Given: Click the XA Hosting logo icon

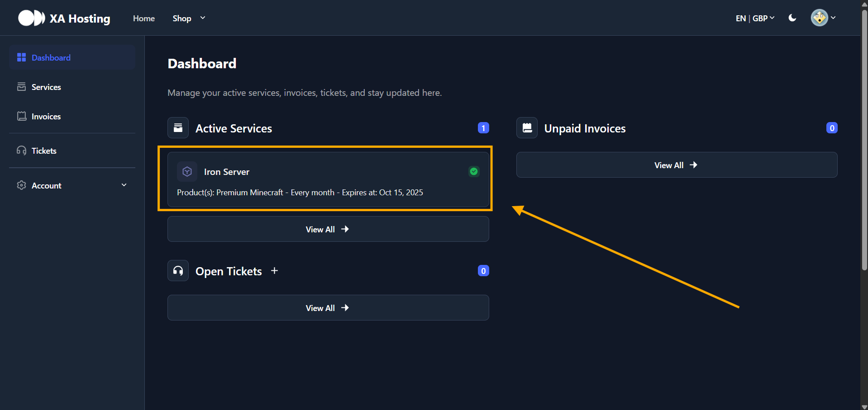Looking at the screenshot, I should pyautogui.click(x=31, y=18).
